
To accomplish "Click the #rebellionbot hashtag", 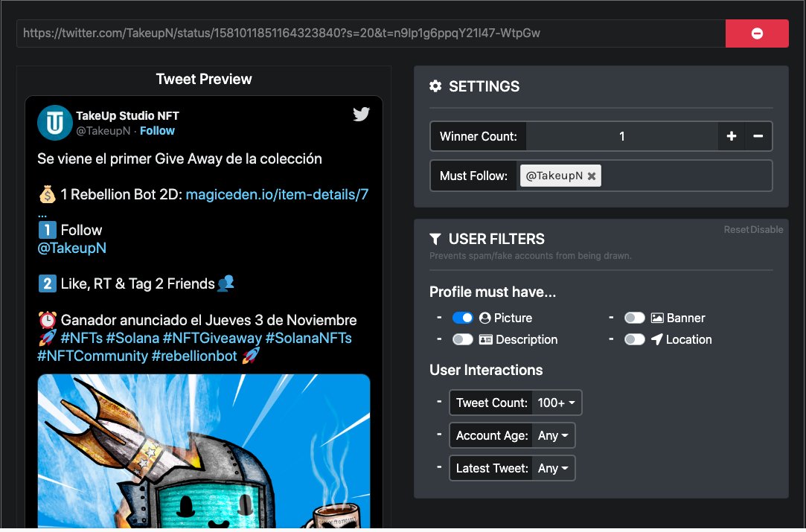I will click(x=194, y=356).
